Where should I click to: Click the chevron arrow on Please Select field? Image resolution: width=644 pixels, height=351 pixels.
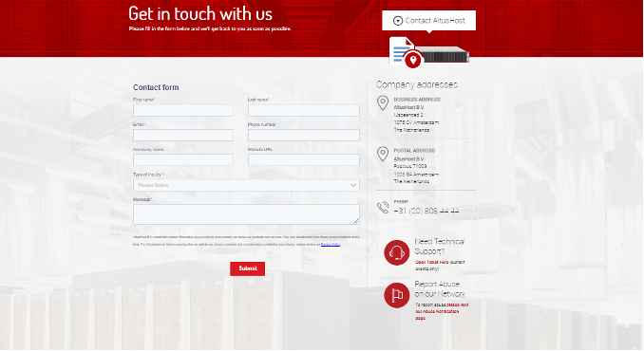353,185
